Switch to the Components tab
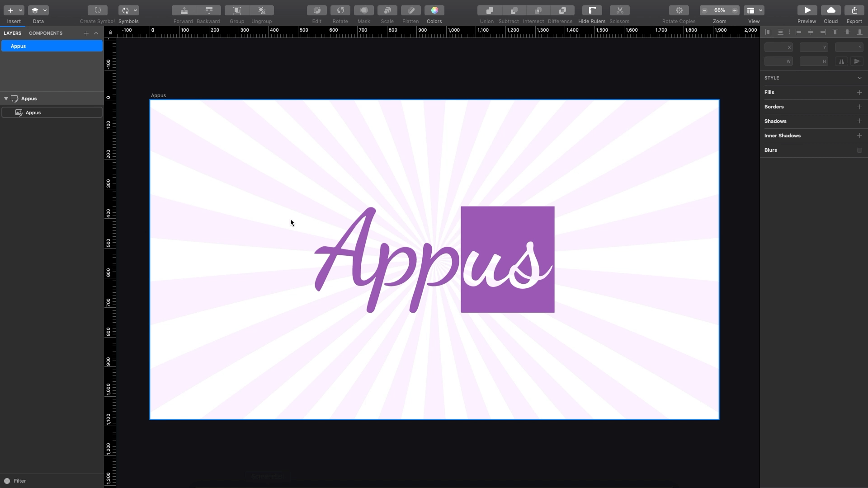This screenshot has height=488, width=868. 46,33
